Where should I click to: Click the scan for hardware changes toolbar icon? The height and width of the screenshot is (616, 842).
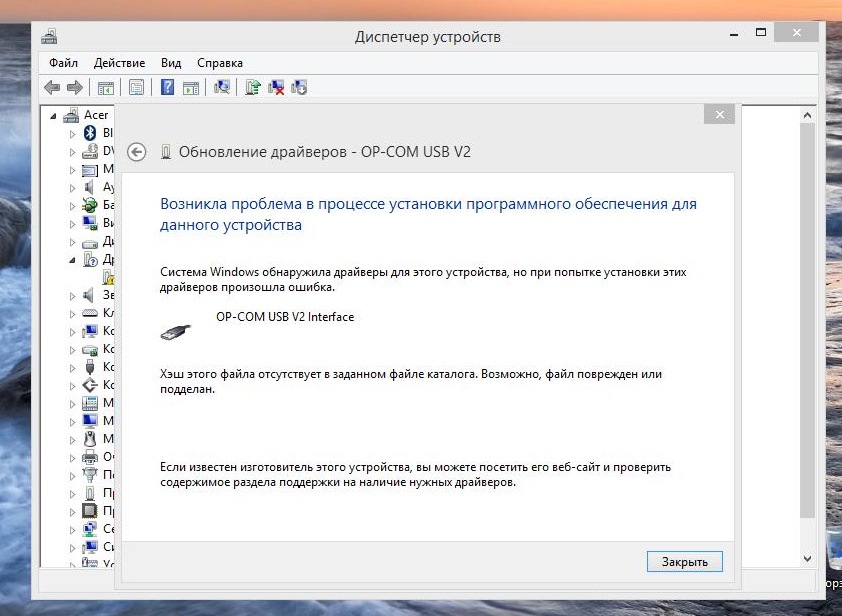[x=222, y=87]
